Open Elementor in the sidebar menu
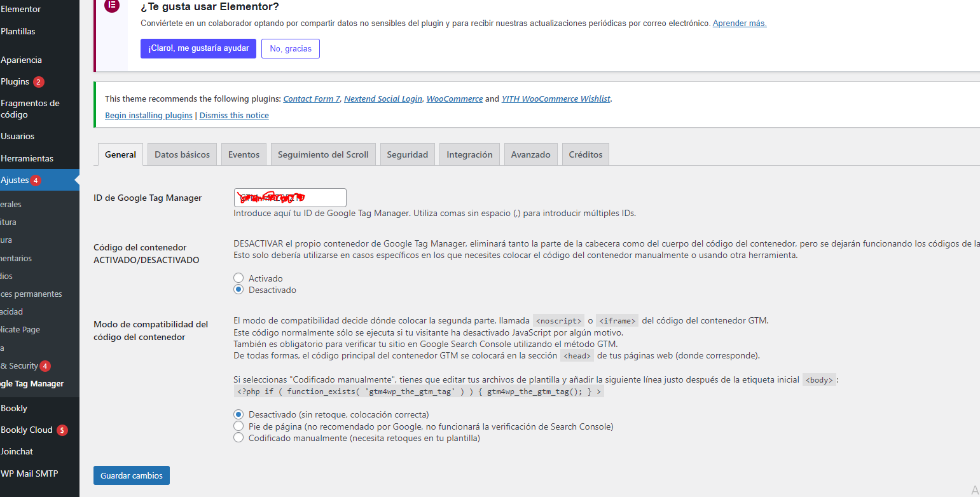This screenshot has height=497, width=980. (21, 9)
